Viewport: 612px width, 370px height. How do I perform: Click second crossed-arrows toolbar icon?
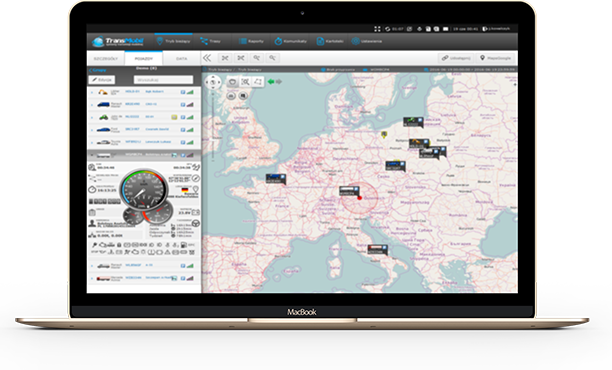241,58
